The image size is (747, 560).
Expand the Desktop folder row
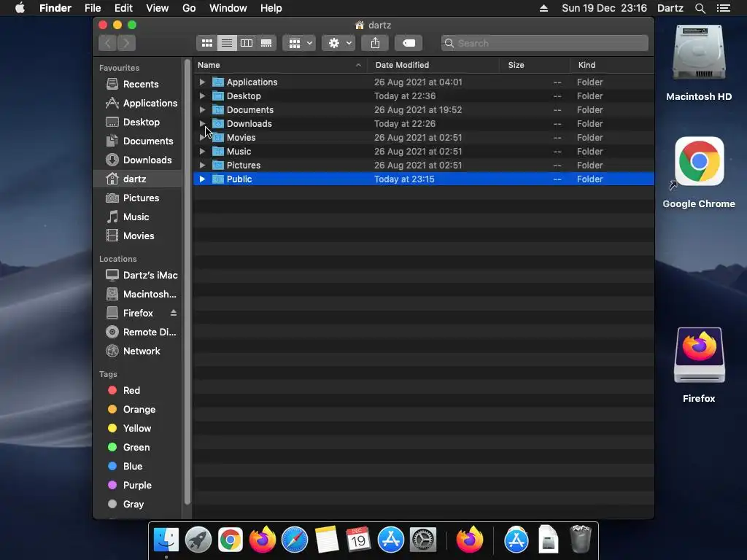[x=203, y=96]
